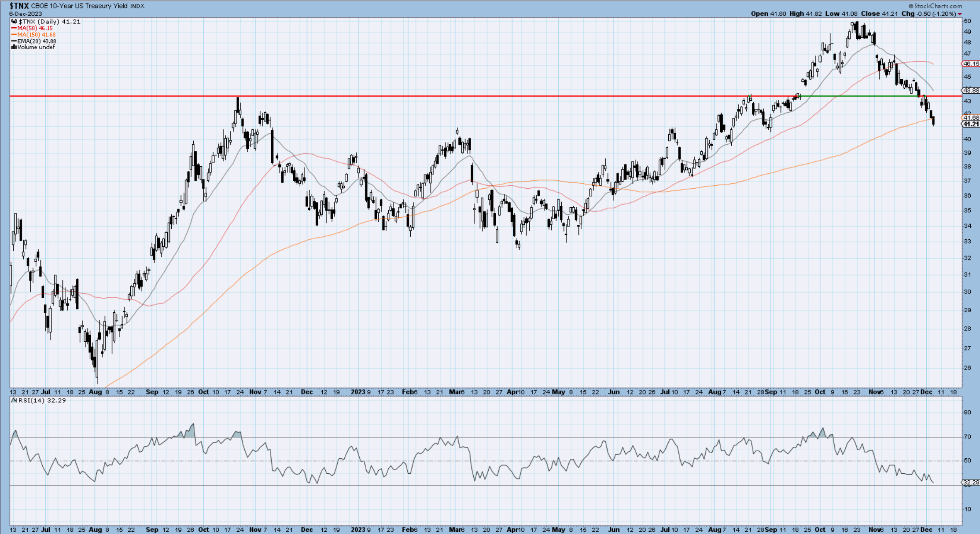Click the $TNX ticker symbol title
980x534 pixels.
[19, 6]
